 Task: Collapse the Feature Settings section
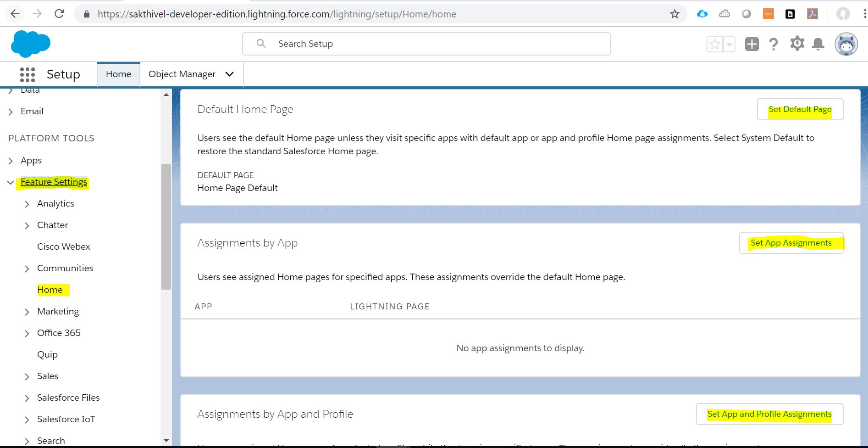[x=10, y=182]
